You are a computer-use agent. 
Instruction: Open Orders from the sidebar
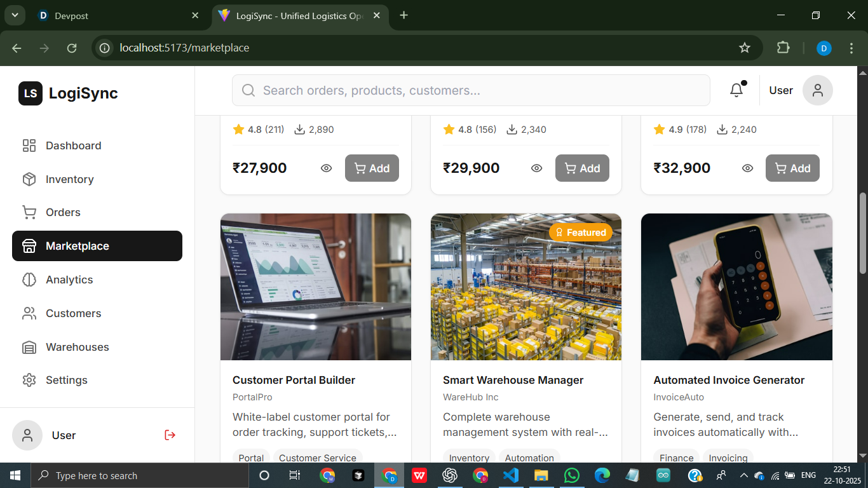point(97,212)
